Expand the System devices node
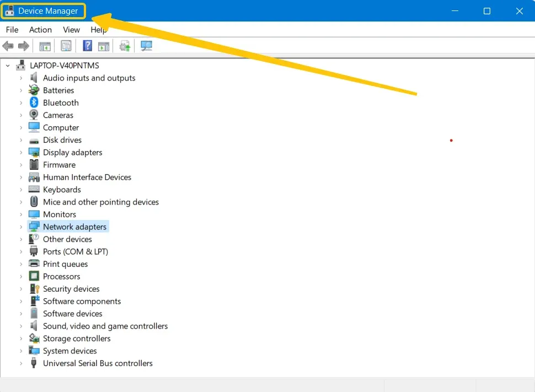The image size is (535, 392). pos(21,351)
